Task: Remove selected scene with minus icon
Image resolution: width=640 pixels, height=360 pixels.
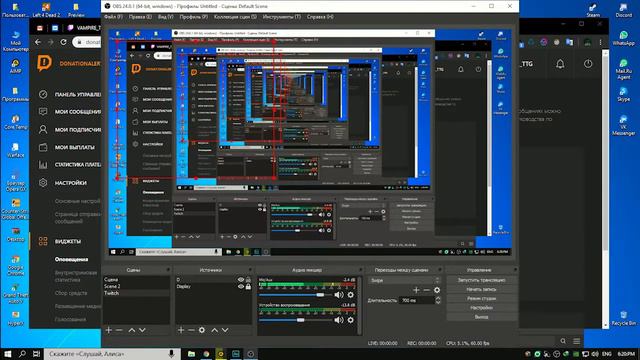Action: point(119,330)
